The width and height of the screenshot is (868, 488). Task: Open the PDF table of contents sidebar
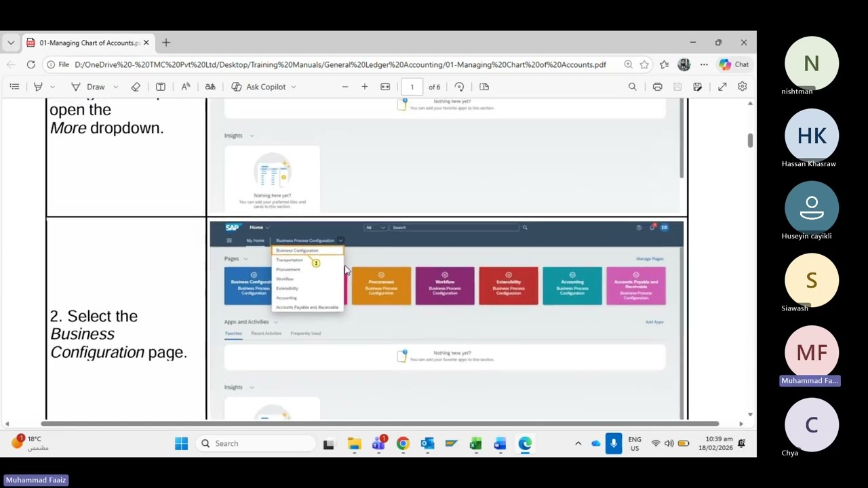14,87
